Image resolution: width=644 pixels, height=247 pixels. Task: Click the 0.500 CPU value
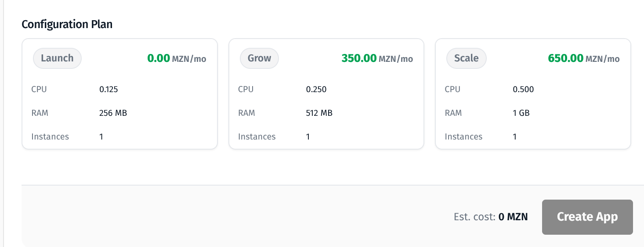click(x=523, y=89)
